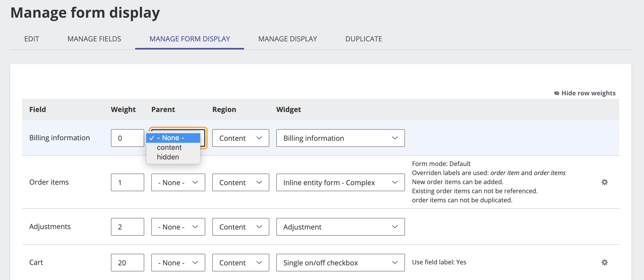This screenshot has width=644, height=280.
Task: Select the Manage Form Display tab
Action: point(190,39)
